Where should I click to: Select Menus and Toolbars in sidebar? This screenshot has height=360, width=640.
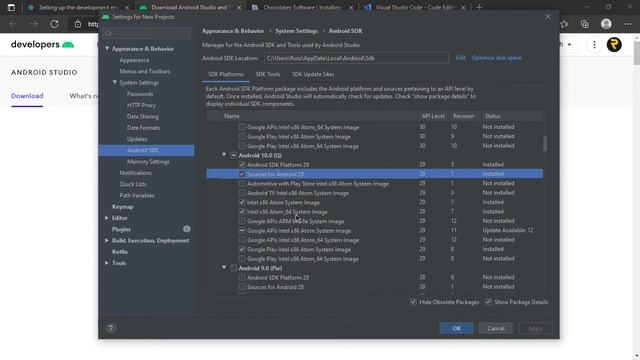tap(144, 71)
